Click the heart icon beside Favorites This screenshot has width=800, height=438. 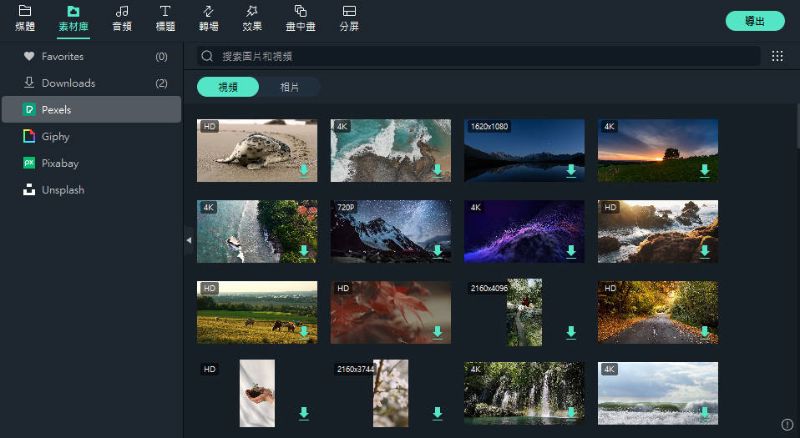pos(29,56)
